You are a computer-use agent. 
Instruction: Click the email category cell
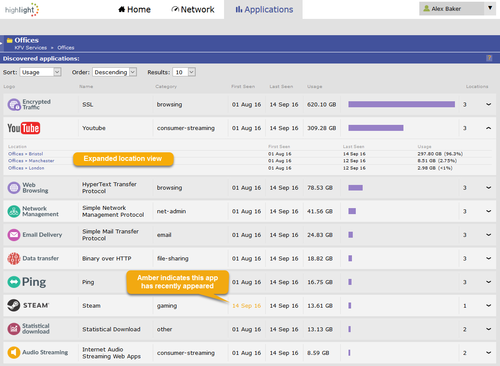point(164,235)
